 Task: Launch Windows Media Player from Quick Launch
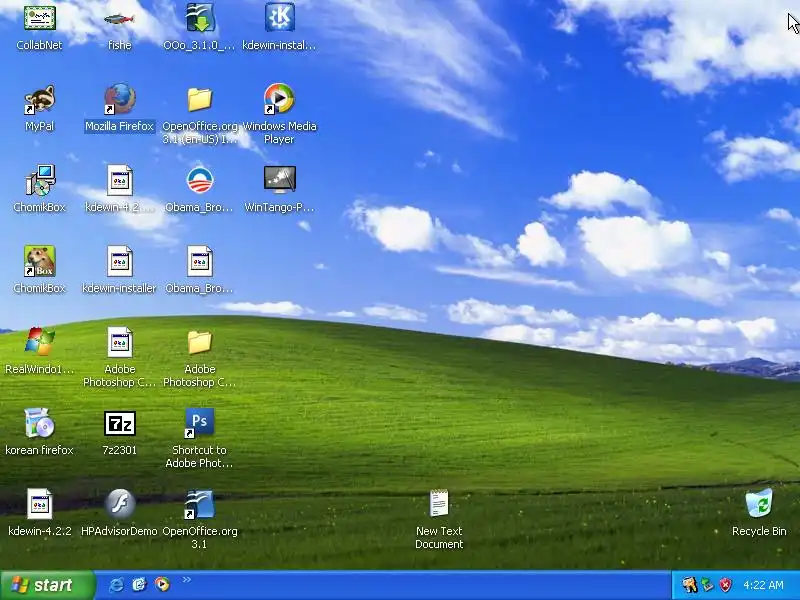point(162,584)
